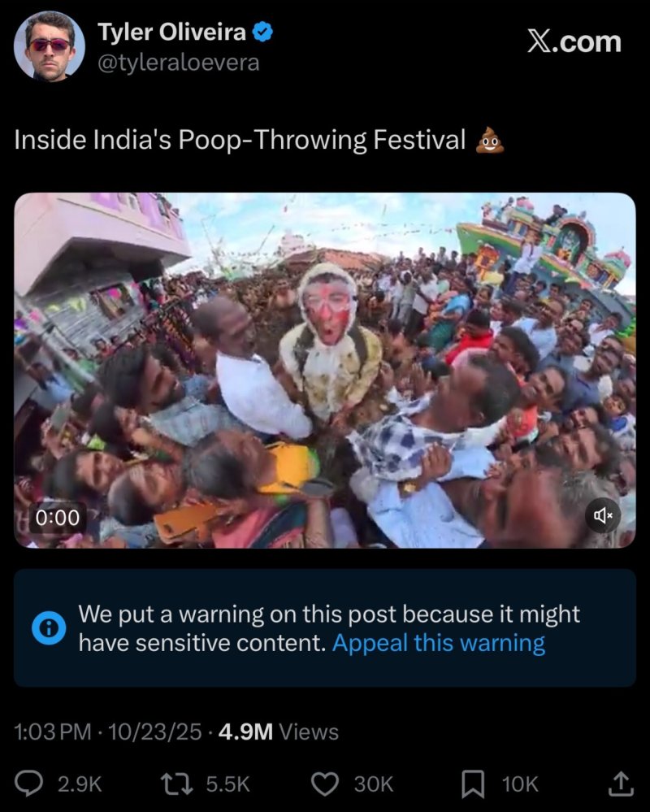
Task: View the 5.5K reposts count
Action: click(227, 784)
